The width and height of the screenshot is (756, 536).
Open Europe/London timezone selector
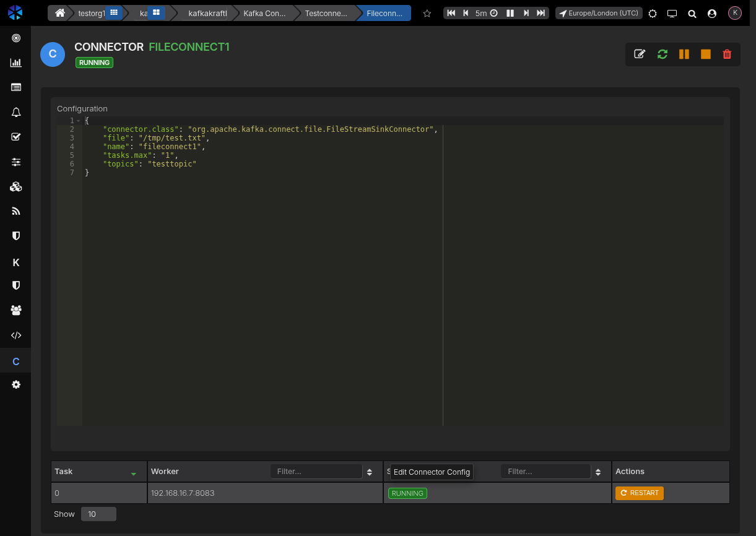click(x=598, y=13)
